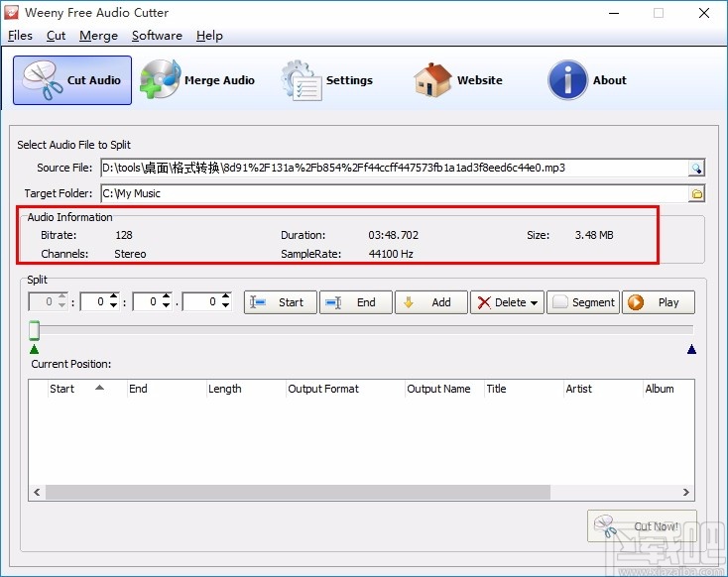This screenshot has height=577, width=728.
Task: Increase the seconds spinner value
Action: 167,296
